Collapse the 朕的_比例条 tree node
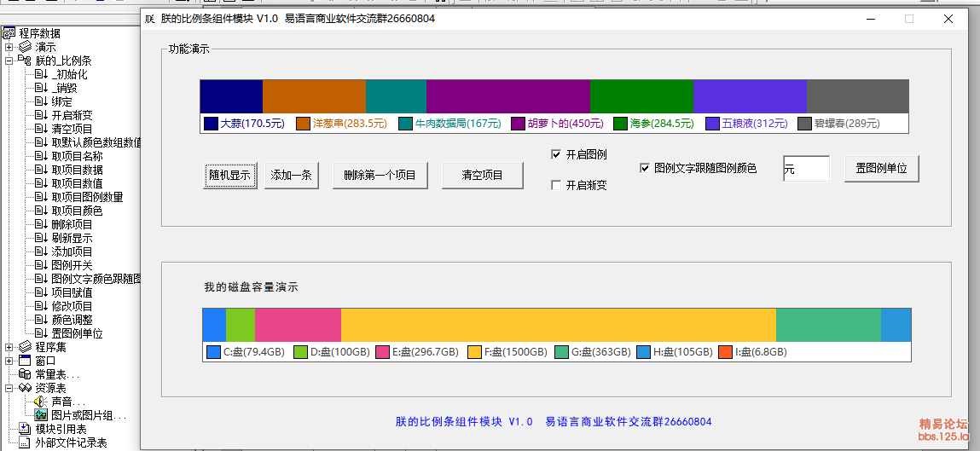This screenshot has height=451, width=980. click(x=9, y=61)
